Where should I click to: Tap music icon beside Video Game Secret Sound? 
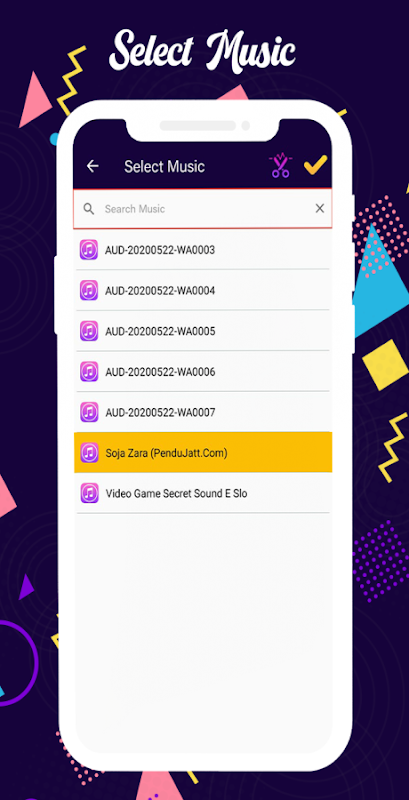(89, 493)
